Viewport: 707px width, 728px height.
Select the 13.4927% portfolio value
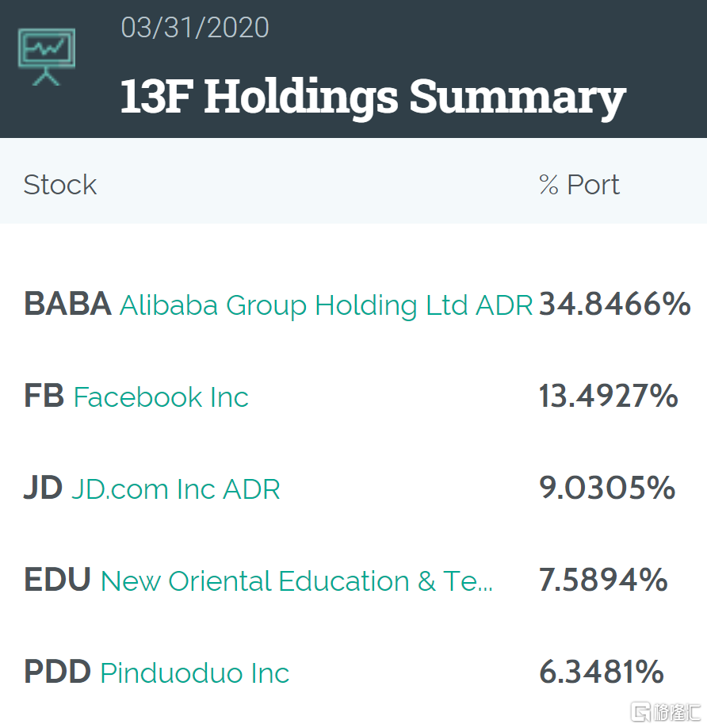pos(609,397)
